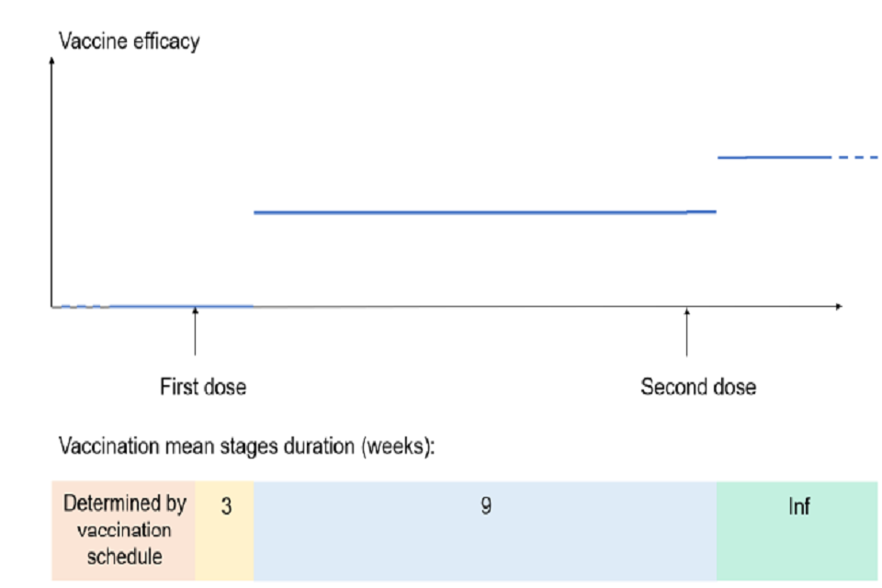Click the Vaccination mean stages duration heading
The image size is (882, 588).
[245, 447]
